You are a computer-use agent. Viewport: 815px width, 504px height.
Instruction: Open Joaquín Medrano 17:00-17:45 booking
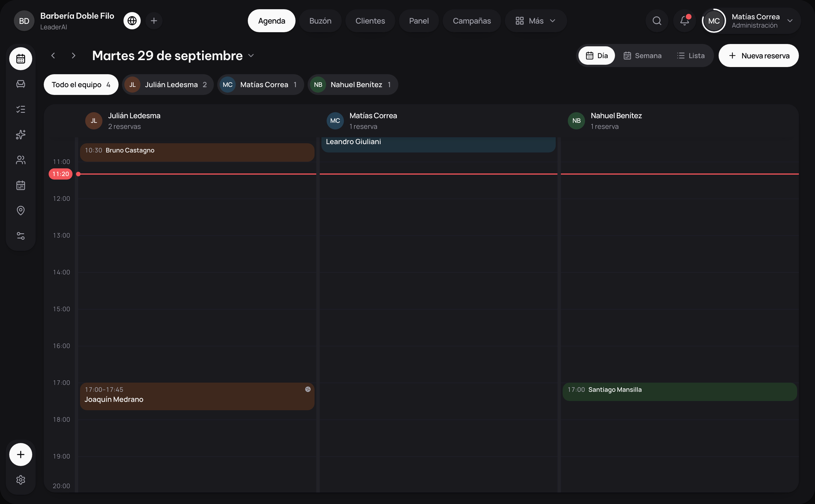click(x=197, y=396)
